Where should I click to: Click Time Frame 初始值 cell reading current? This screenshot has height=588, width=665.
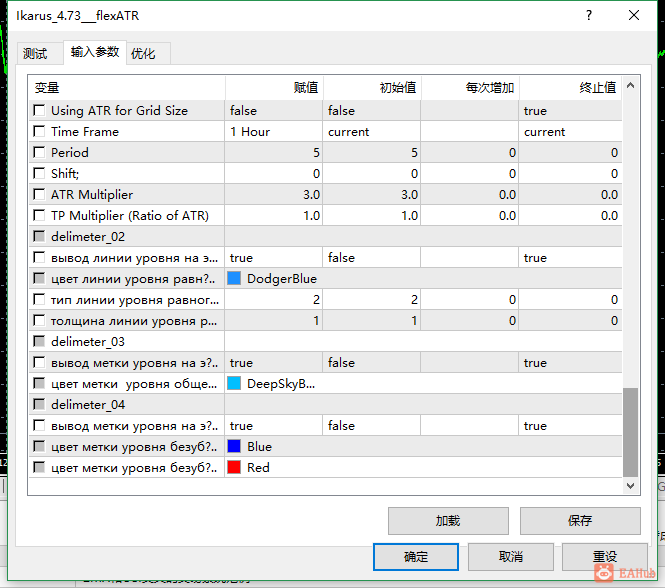372,132
